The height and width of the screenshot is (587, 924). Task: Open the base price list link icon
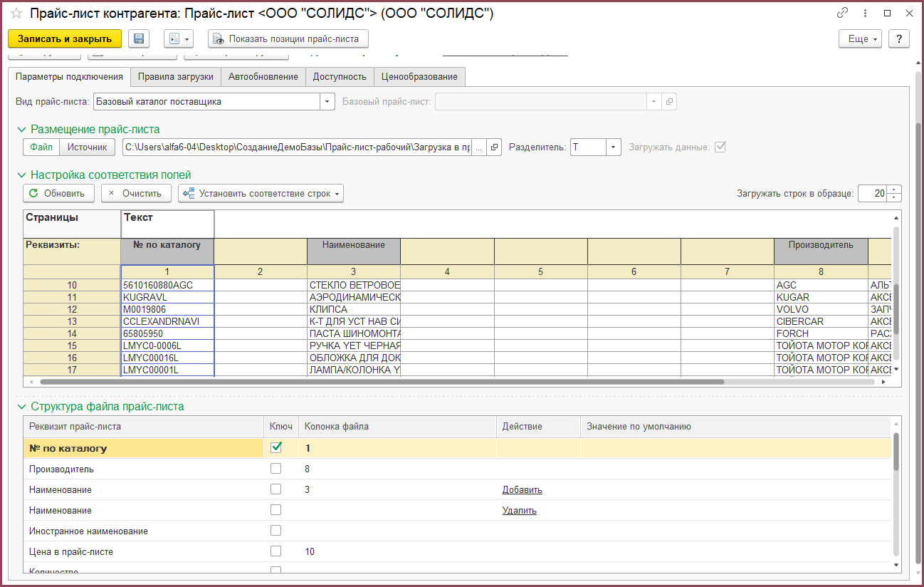[x=669, y=102]
